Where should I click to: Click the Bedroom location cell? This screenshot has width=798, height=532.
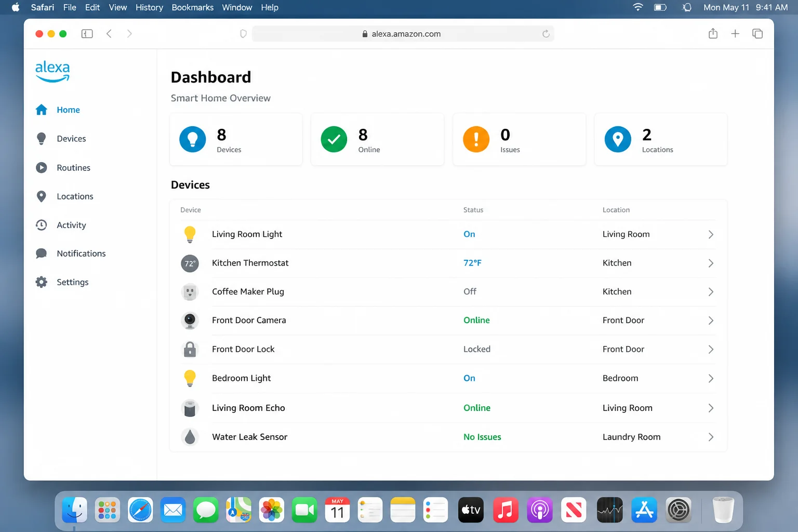coord(620,378)
